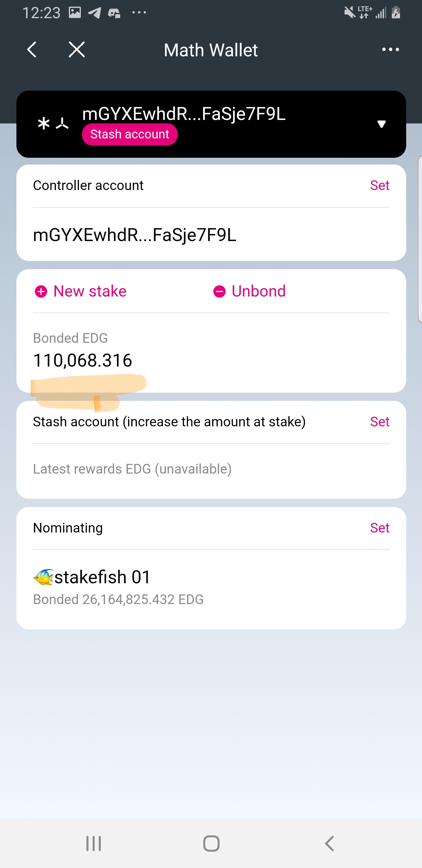This screenshot has height=868, width=422.
Task: Tap the Unbond minus icon
Action: (x=219, y=291)
